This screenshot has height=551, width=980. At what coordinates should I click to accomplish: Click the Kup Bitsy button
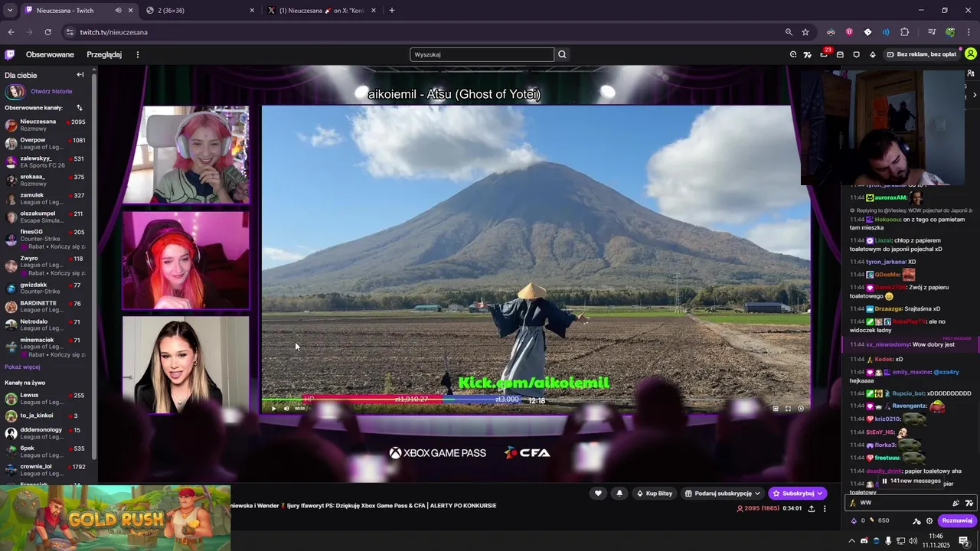pyautogui.click(x=655, y=494)
